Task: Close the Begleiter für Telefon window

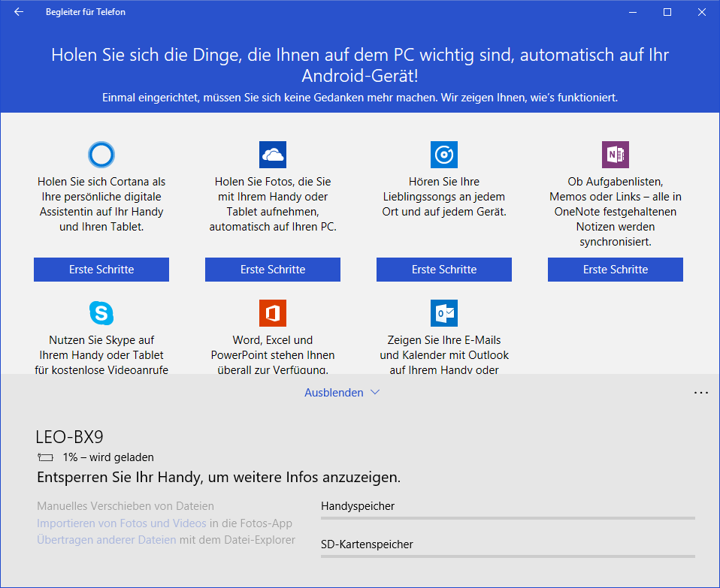Action: pos(702,12)
